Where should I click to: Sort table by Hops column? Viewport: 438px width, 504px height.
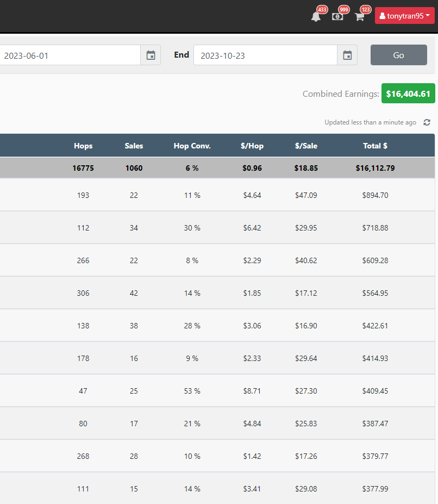[x=83, y=146]
